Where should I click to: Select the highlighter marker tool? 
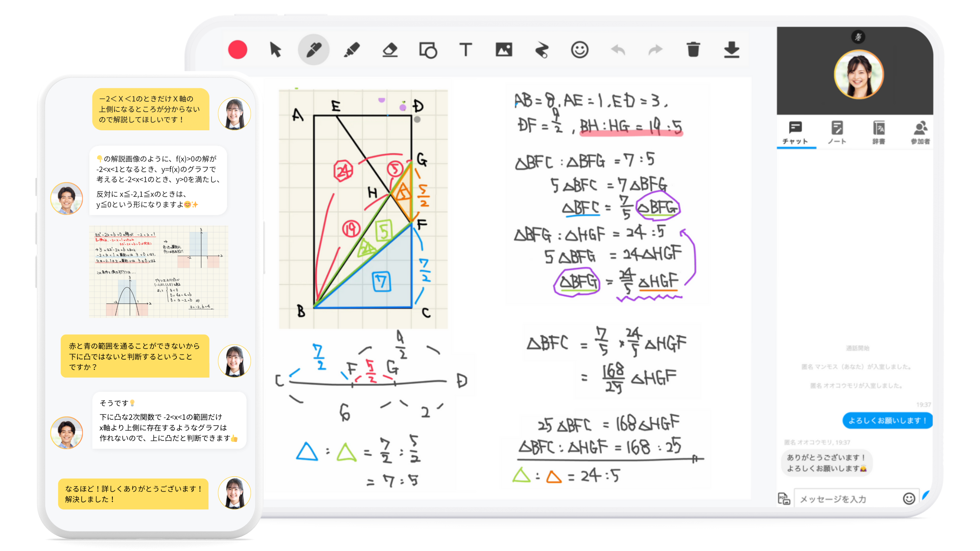point(351,50)
